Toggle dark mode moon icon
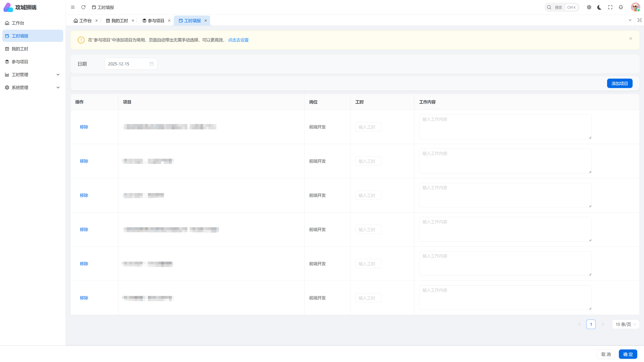This screenshot has height=362, width=644. (599, 7)
